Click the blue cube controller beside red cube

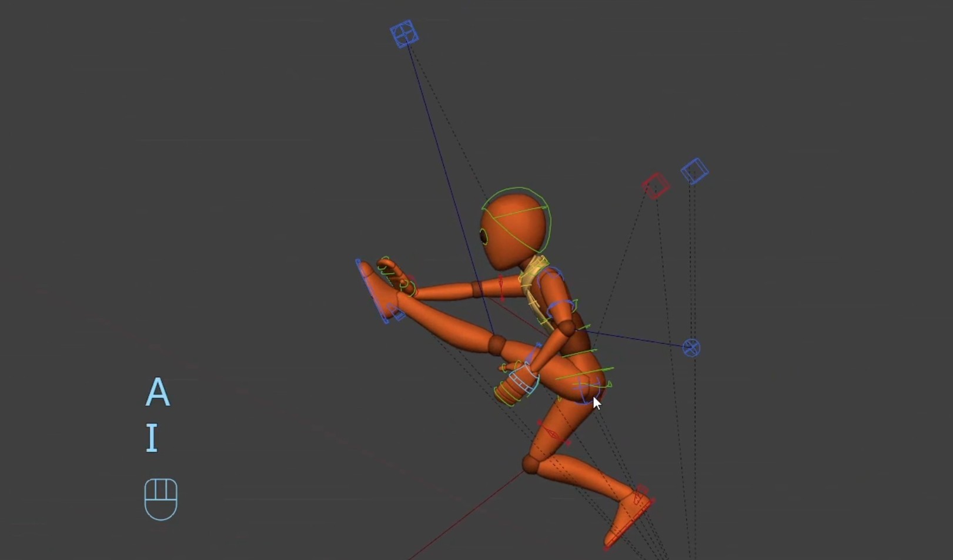[694, 171]
